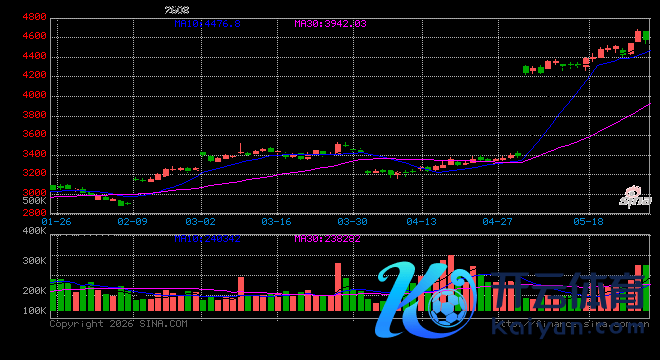Select the 4600 price axis label
Viewport: 660px width, 360px height.
34,37
